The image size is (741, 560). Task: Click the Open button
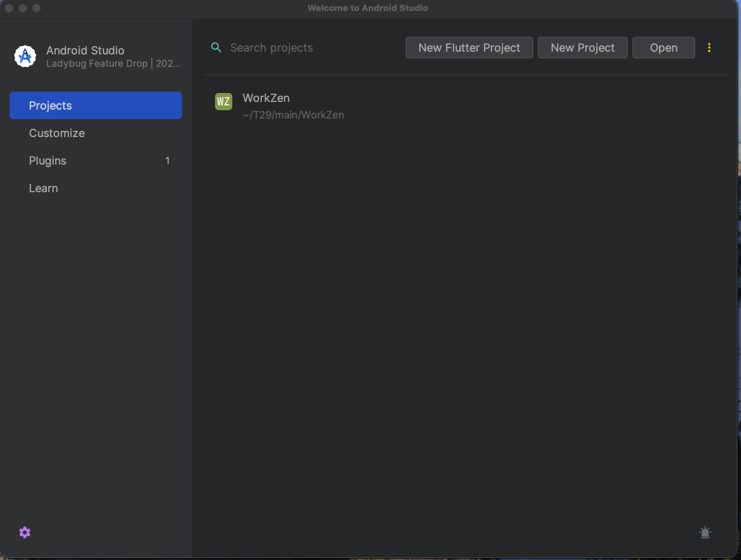(664, 48)
